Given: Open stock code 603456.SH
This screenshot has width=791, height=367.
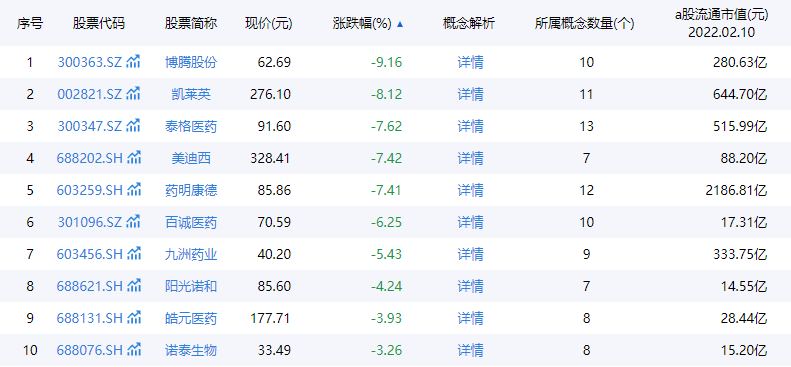Looking at the screenshot, I should [90, 254].
